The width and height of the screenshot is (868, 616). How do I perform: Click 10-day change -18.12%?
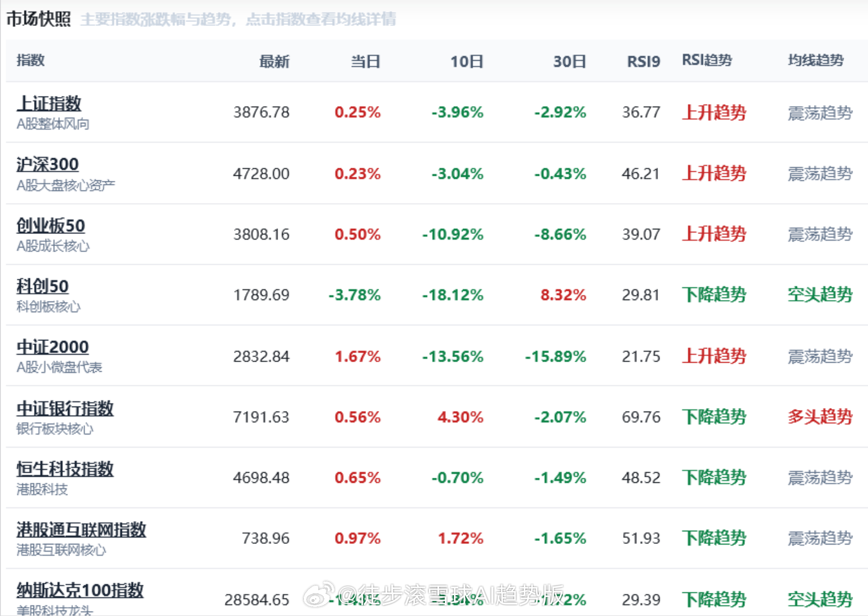pyautogui.click(x=453, y=295)
